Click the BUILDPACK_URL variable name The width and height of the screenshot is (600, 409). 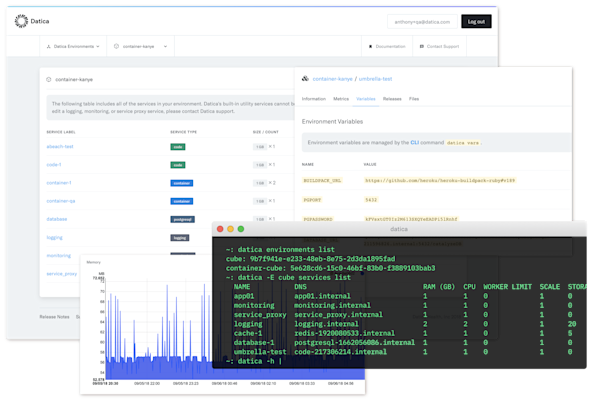[322, 181]
